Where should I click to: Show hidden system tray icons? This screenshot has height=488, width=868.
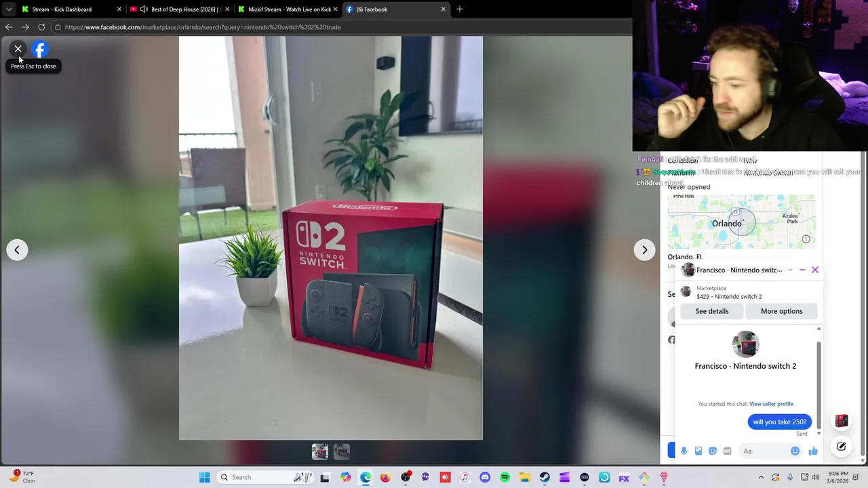click(761, 477)
